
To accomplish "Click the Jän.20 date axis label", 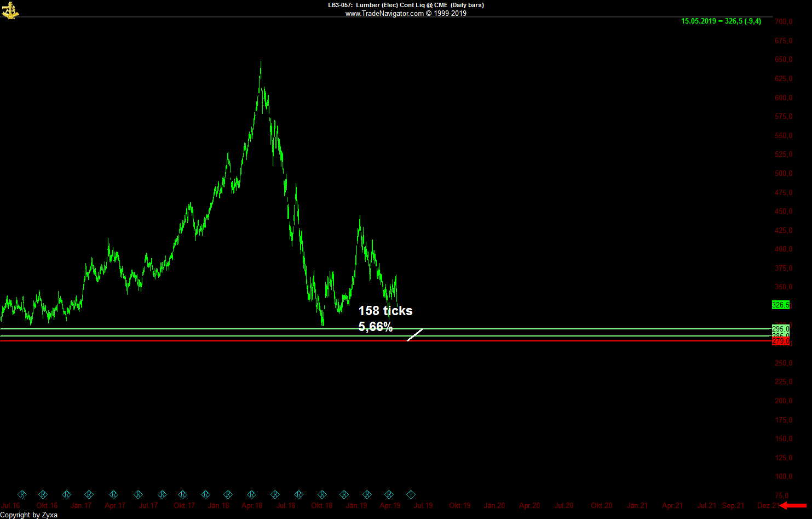I will [x=494, y=505].
